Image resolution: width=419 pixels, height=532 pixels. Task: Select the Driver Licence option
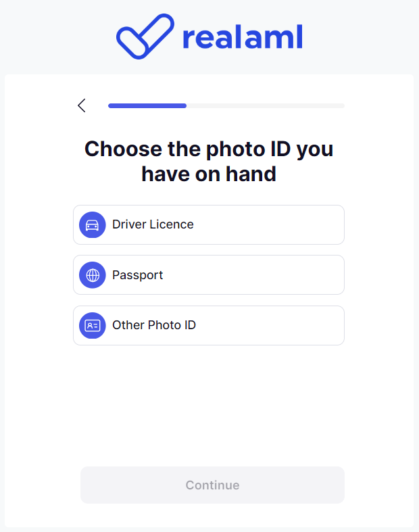(208, 225)
